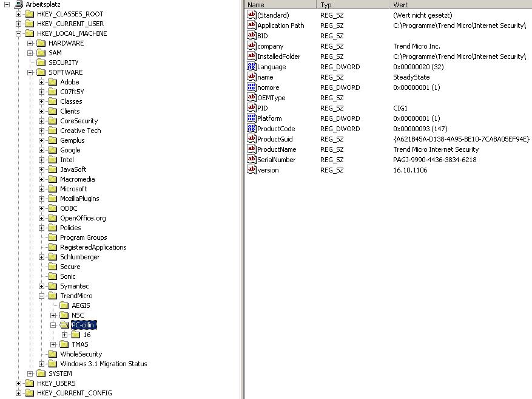532x399 pixels.
Task: Click the folder icon of key 16
Action: click(76, 335)
